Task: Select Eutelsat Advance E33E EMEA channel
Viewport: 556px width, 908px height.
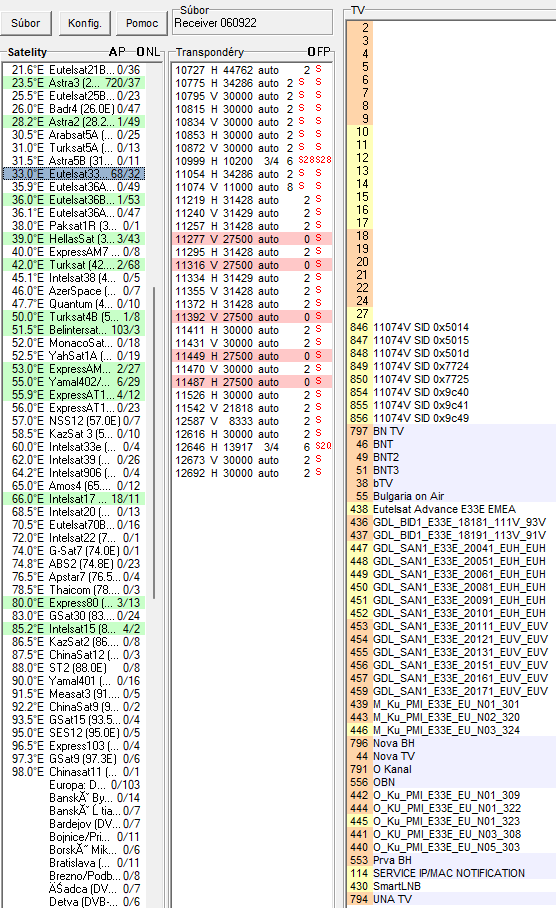Action: [451, 509]
